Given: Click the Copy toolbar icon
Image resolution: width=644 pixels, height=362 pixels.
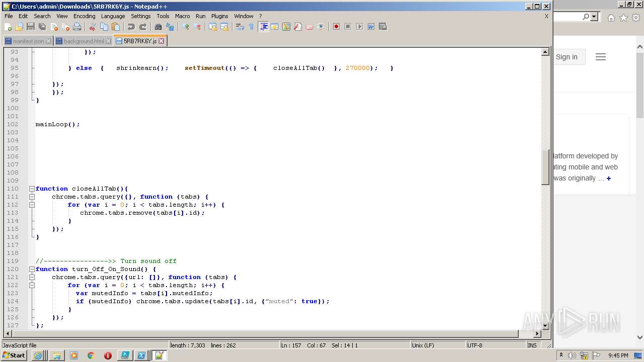Looking at the screenshot, I should point(104,27).
